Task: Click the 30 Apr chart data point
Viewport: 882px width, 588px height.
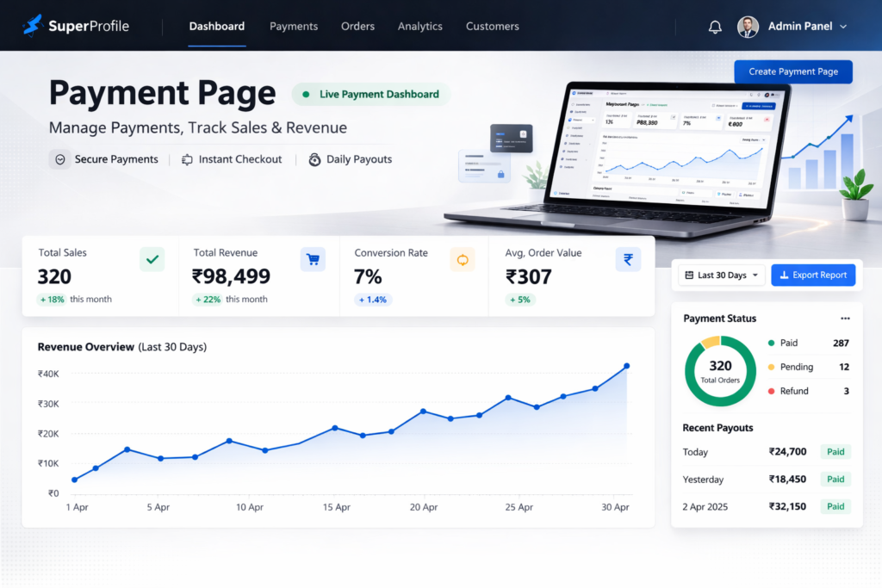Action: click(x=626, y=366)
